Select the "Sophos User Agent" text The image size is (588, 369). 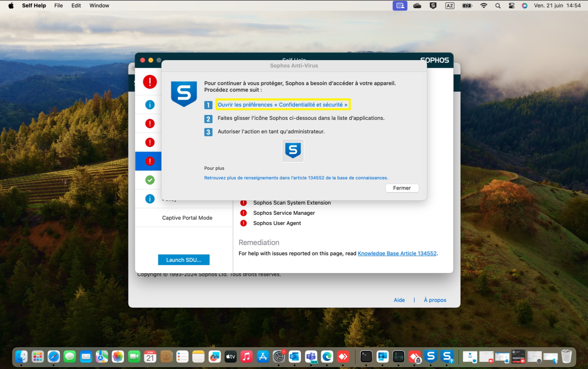[x=277, y=223]
